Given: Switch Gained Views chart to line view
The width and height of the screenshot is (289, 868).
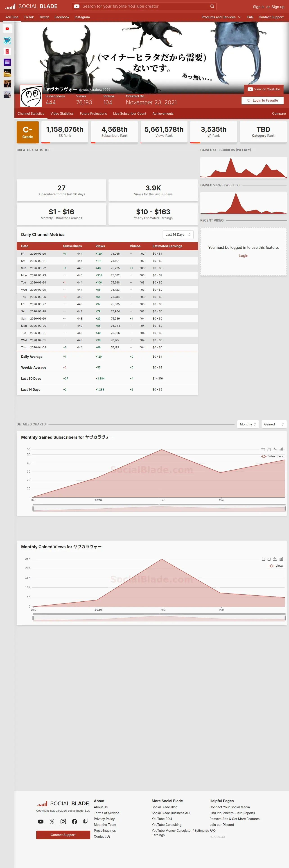Looking at the screenshot, I should [x=275, y=559].
